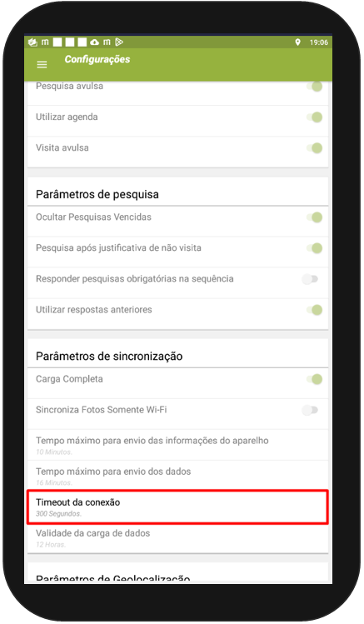
Task: Toggle Pesquisa após justificativa de não visita
Action: [x=314, y=248]
